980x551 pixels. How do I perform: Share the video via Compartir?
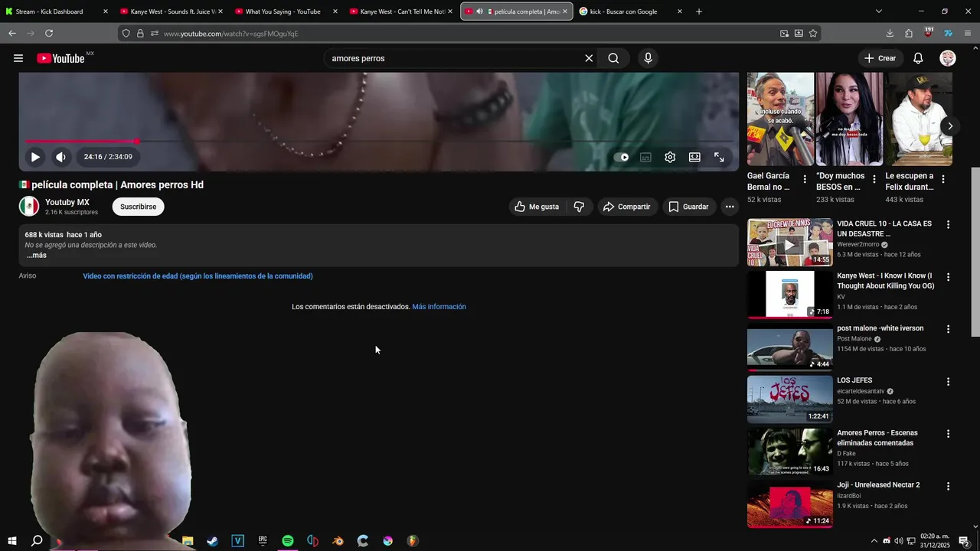(626, 207)
